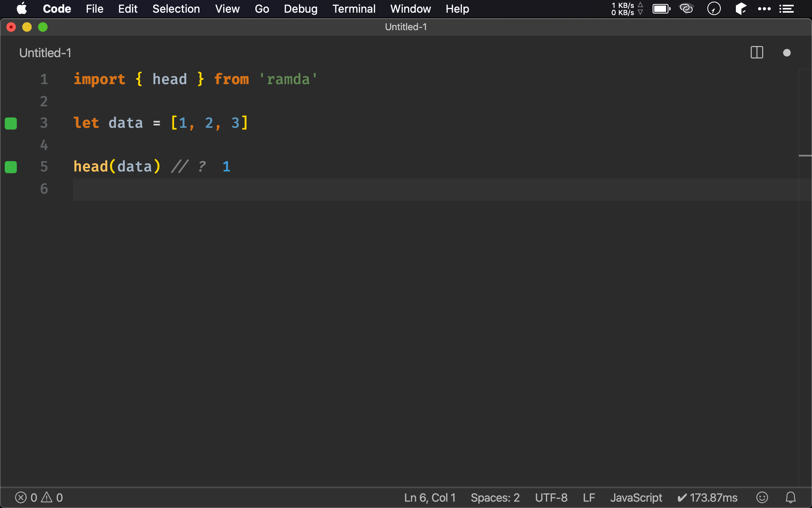The image size is (812, 508).
Task: Open the Creative Cloud menu bar icon
Action: pos(686,9)
